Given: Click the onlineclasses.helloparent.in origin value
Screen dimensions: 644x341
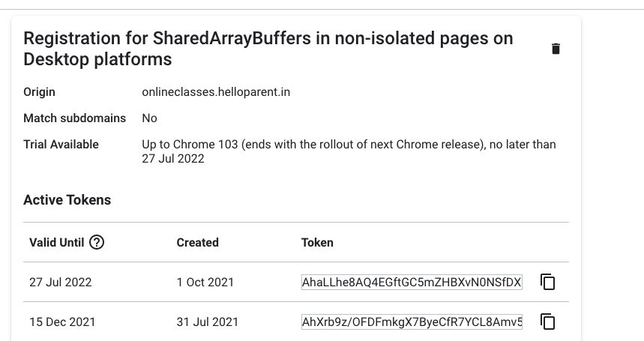Looking at the screenshot, I should click(216, 92).
